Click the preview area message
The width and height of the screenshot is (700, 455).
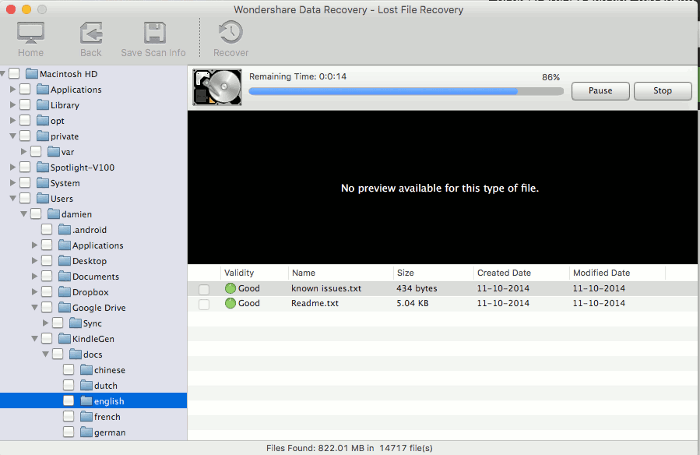coord(440,188)
